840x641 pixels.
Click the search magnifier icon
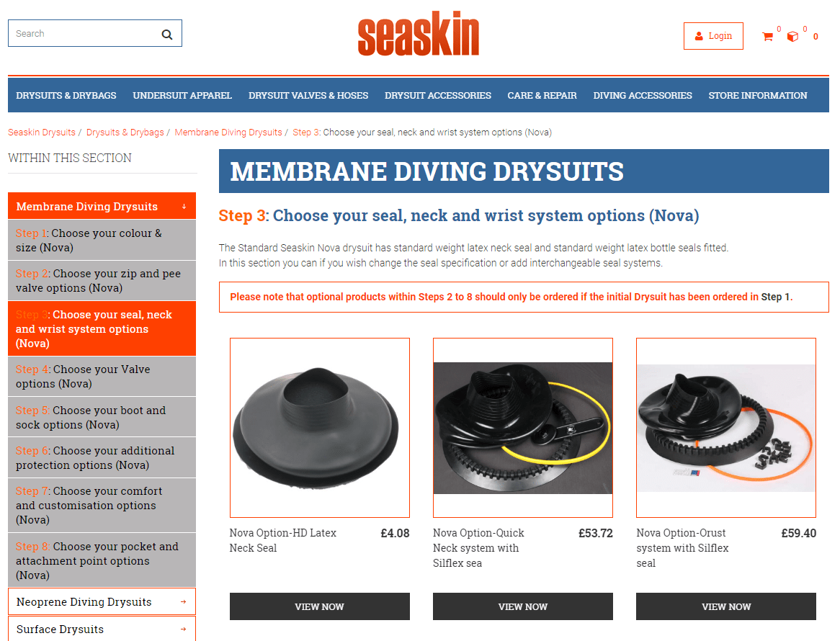point(167,35)
